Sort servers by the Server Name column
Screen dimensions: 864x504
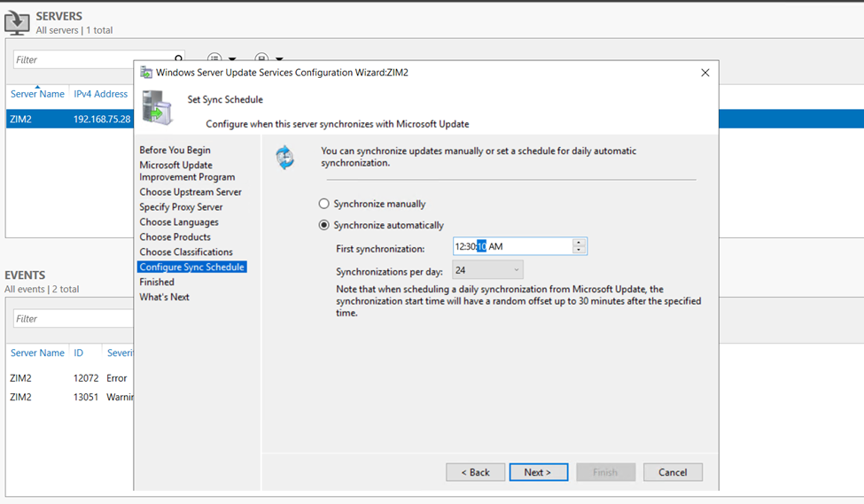(37, 94)
